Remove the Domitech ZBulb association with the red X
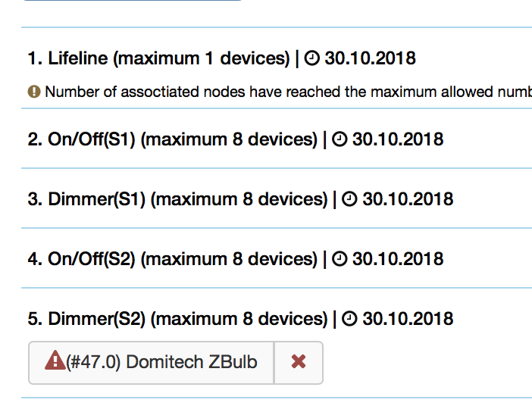This screenshot has height=406, width=532. click(299, 363)
